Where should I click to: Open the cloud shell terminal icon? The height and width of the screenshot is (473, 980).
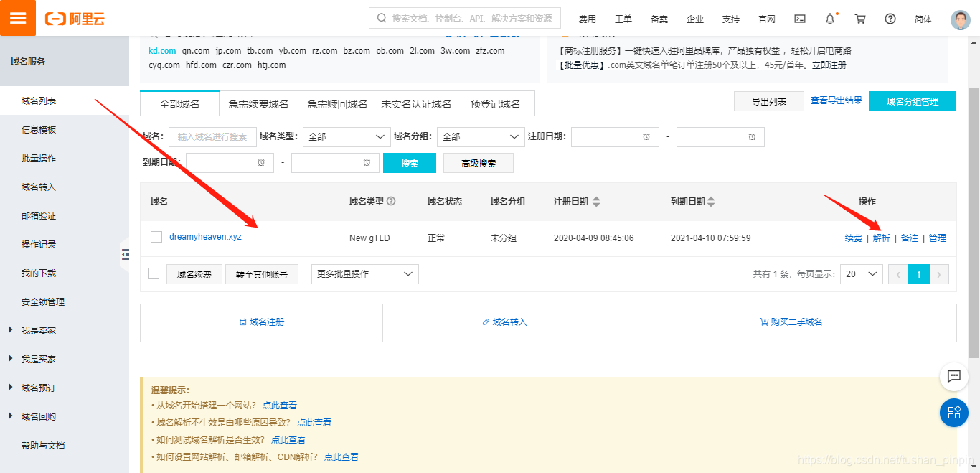pyautogui.click(x=799, y=18)
